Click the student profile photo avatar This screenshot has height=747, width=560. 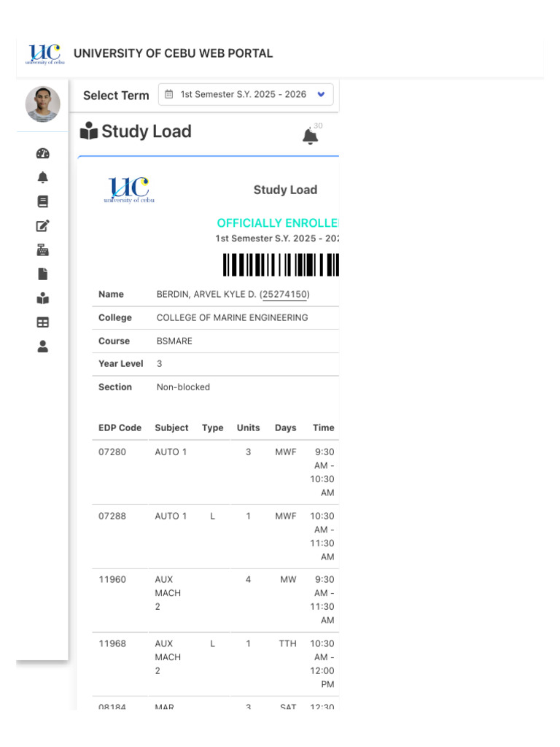point(43,104)
